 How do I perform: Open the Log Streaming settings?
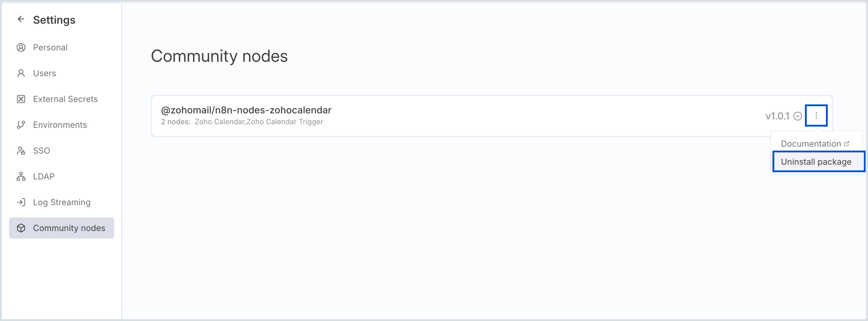pyautogui.click(x=62, y=202)
